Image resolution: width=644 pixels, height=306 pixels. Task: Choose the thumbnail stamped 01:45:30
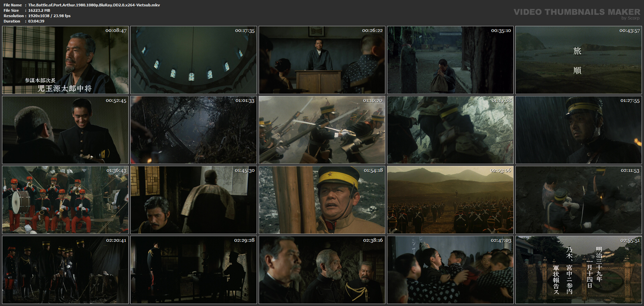[194, 200]
